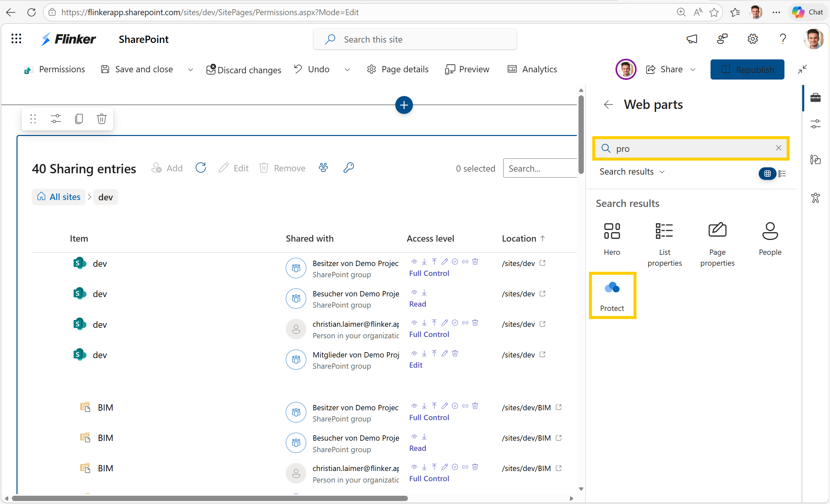
Task: Switch search results to list view
Action: point(782,173)
